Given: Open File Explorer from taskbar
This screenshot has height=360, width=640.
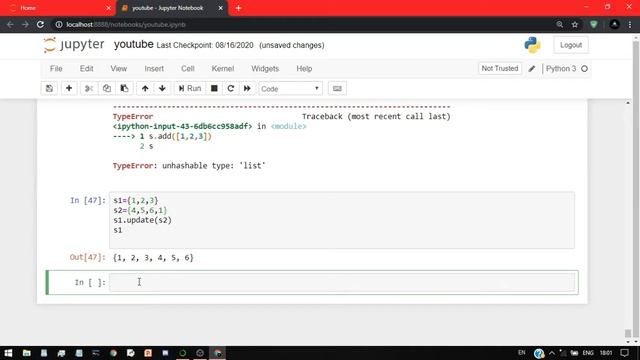Looking at the screenshot, I should 27,353.
